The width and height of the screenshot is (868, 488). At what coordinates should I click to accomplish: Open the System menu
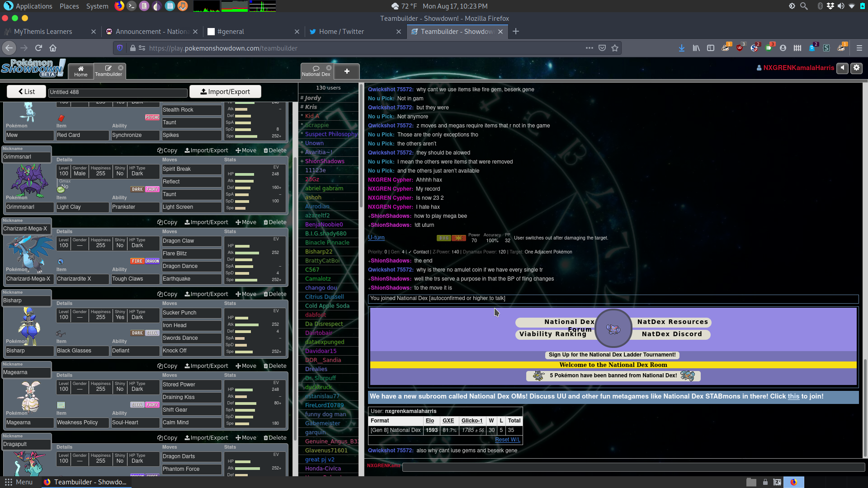click(97, 6)
